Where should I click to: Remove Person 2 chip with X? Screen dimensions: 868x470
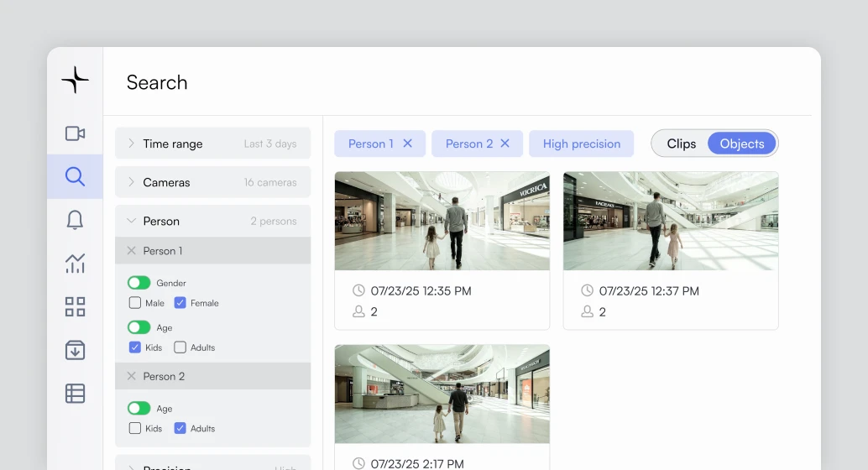point(505,144)
